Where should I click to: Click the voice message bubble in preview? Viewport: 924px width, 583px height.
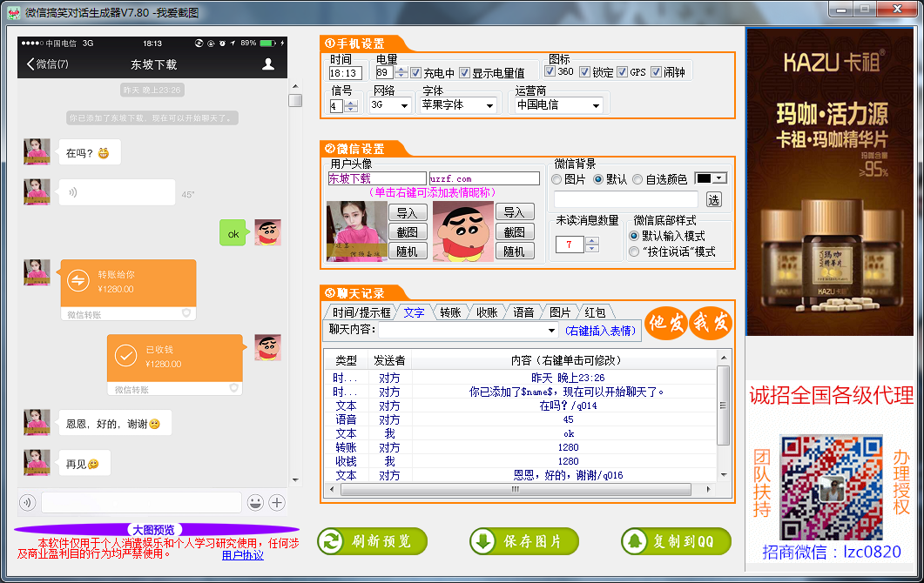click(117, 192)
